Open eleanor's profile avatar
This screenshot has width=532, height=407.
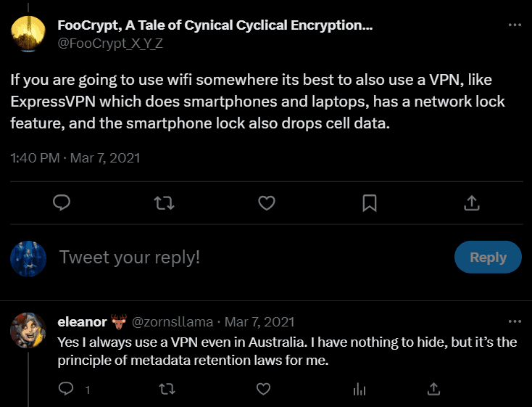coord(29,331)
